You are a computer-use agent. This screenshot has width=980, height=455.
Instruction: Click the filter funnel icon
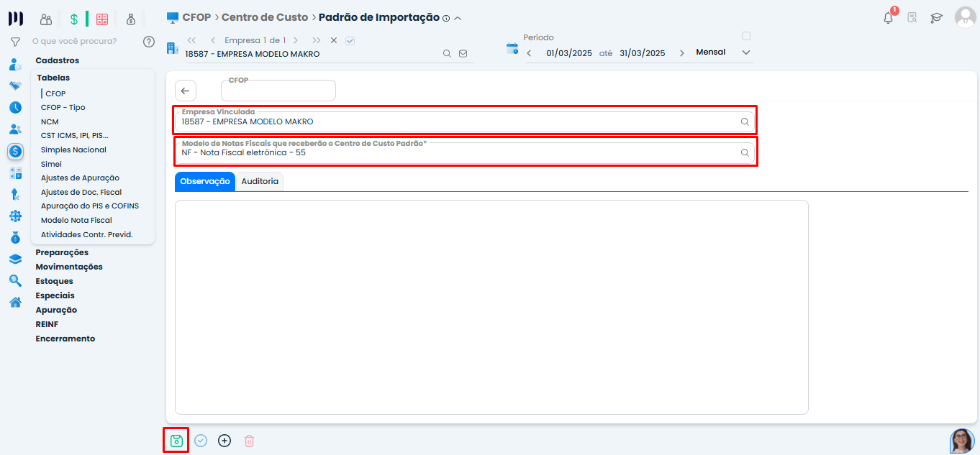[15, 42]
